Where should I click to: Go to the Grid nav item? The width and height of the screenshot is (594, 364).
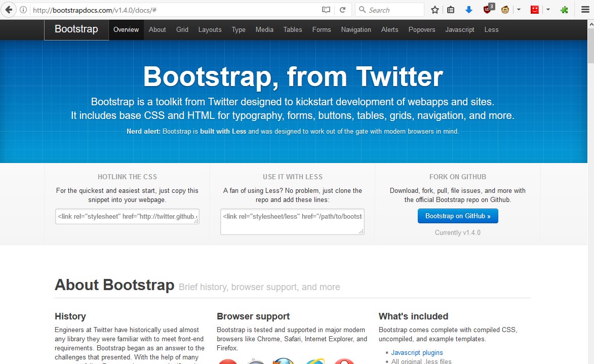(182, 29)
